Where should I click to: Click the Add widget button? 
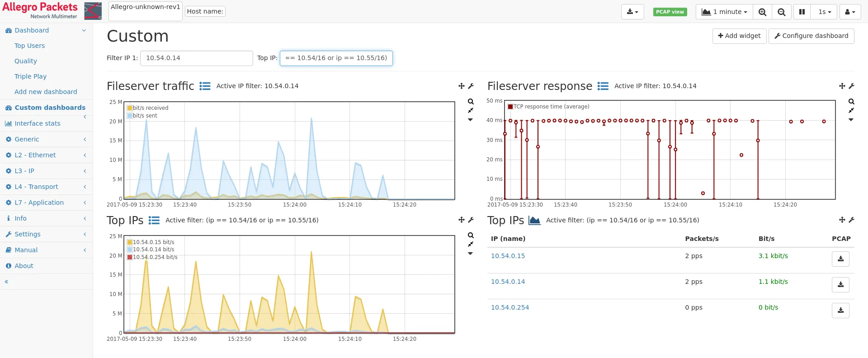(x=739, y=36)
